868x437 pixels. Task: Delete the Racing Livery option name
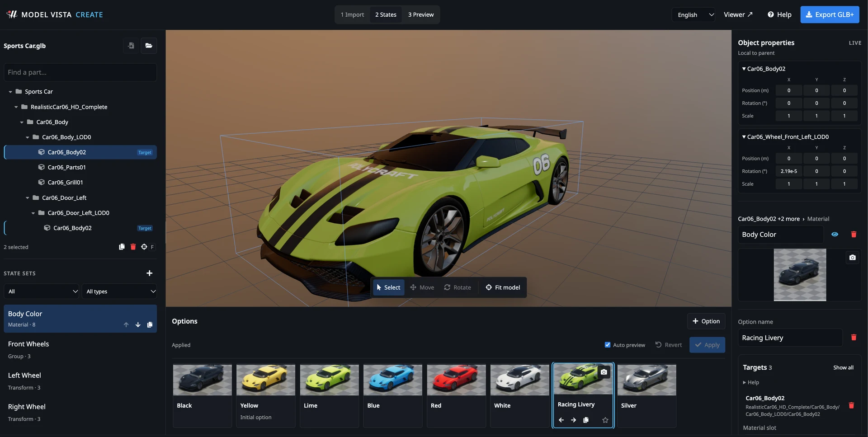pyautogui.click(x=854, y=337)
